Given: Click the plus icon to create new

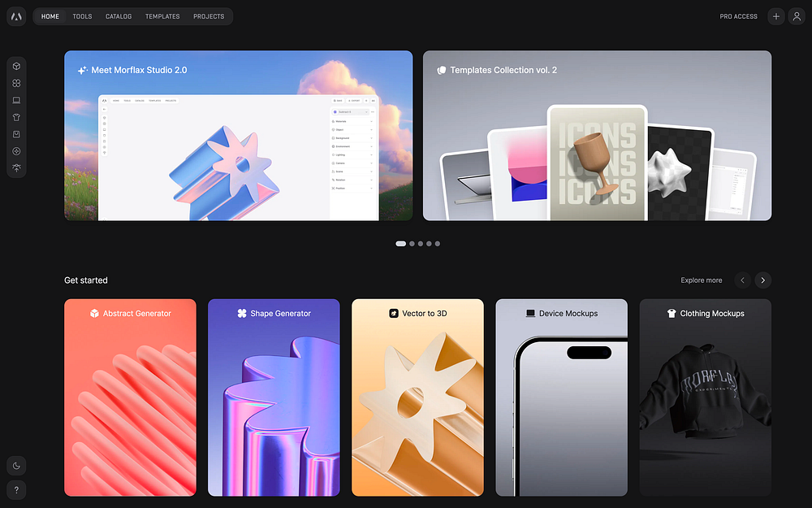Looking at the screenshot, I should pos(775,16).
